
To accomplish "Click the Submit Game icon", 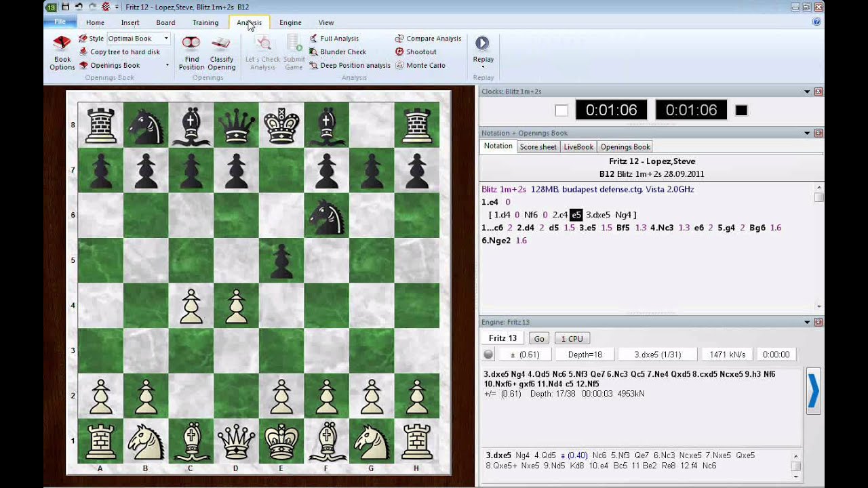I will click(294, 43).
